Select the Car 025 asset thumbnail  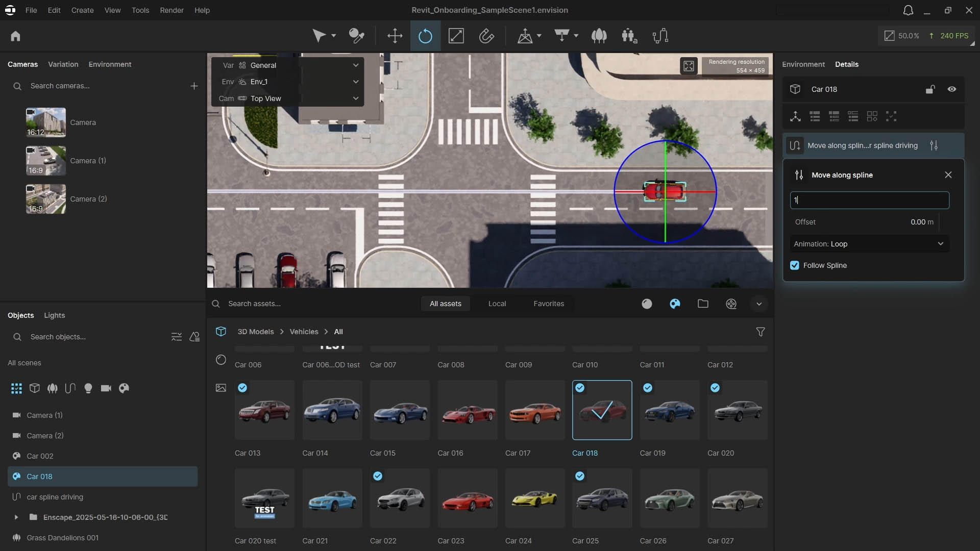pyautogui.click(x=601, y=498)
